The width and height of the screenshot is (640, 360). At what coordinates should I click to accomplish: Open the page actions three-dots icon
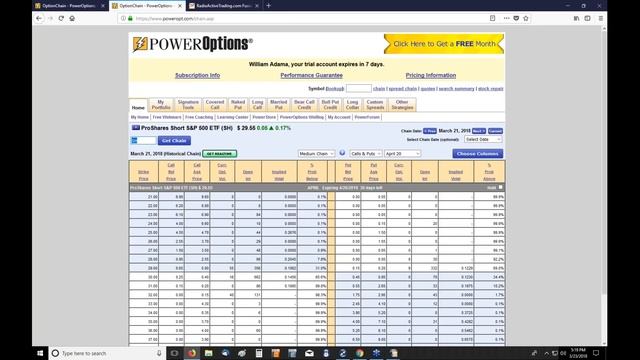pyautogui.click(x=507, y=18)
